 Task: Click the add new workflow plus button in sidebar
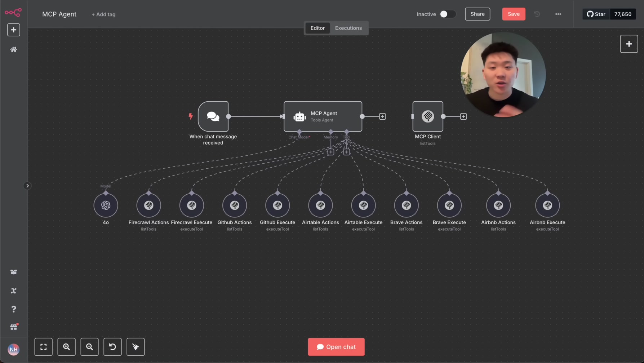point(14,30)
